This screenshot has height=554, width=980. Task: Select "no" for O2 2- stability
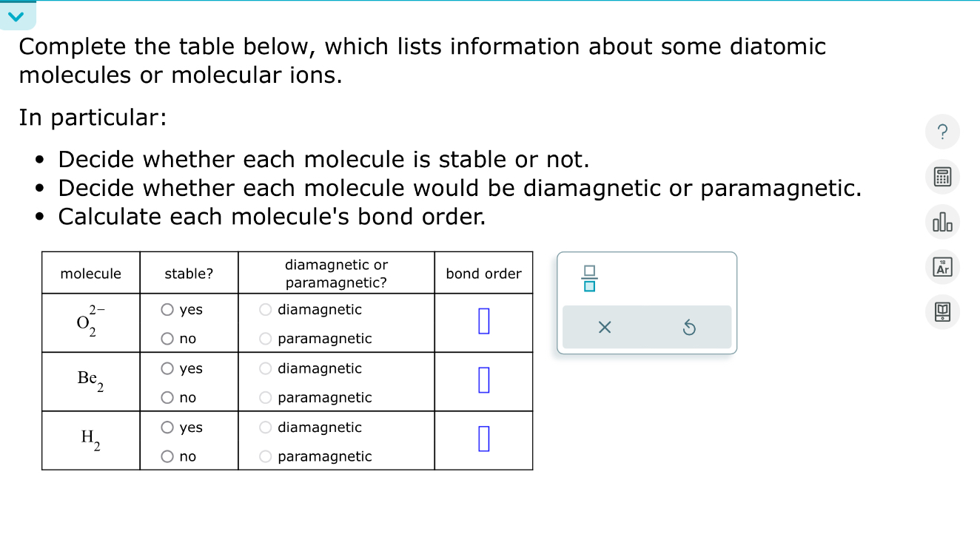167,338
